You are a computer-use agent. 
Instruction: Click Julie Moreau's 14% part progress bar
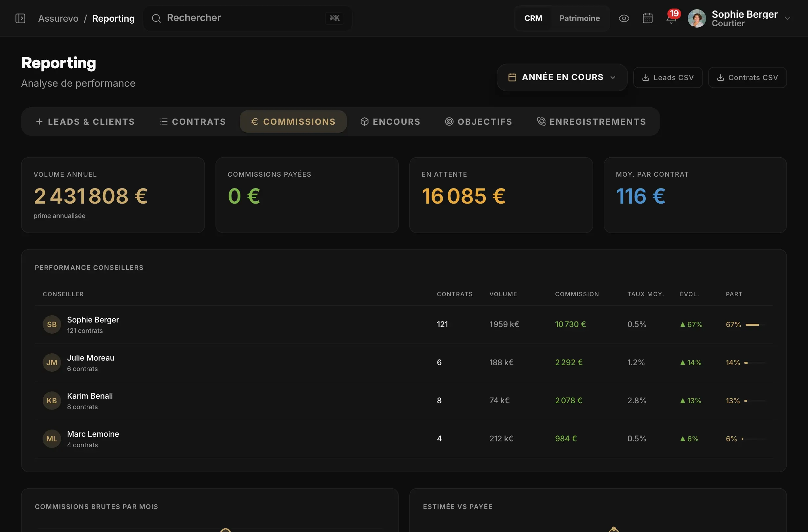click(x=755, y=363)
